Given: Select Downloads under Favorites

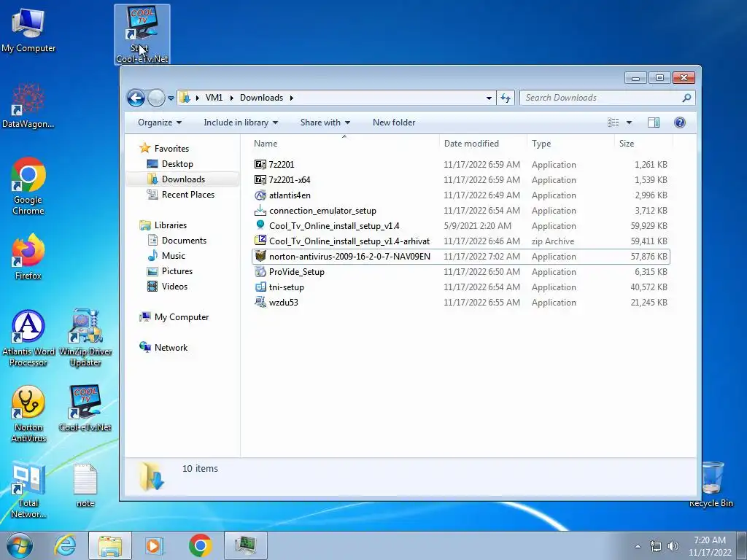Looking at the screenshot, I should point(183,179).
